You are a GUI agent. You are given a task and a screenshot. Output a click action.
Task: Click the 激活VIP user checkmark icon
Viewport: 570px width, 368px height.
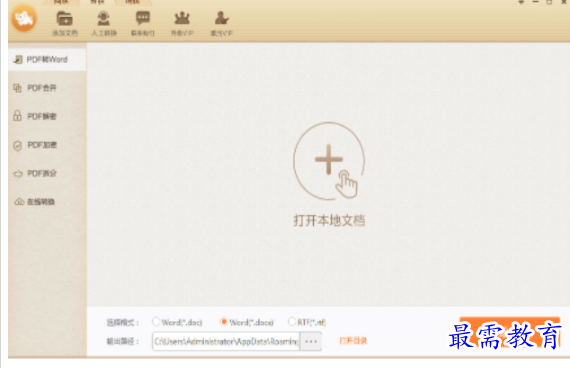coord(221,18)
